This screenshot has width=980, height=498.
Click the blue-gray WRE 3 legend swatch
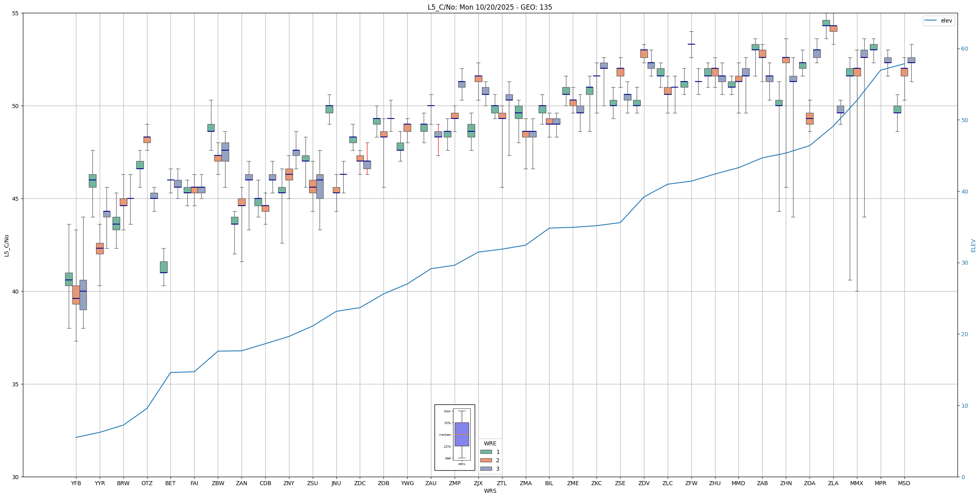click(486, 469)
